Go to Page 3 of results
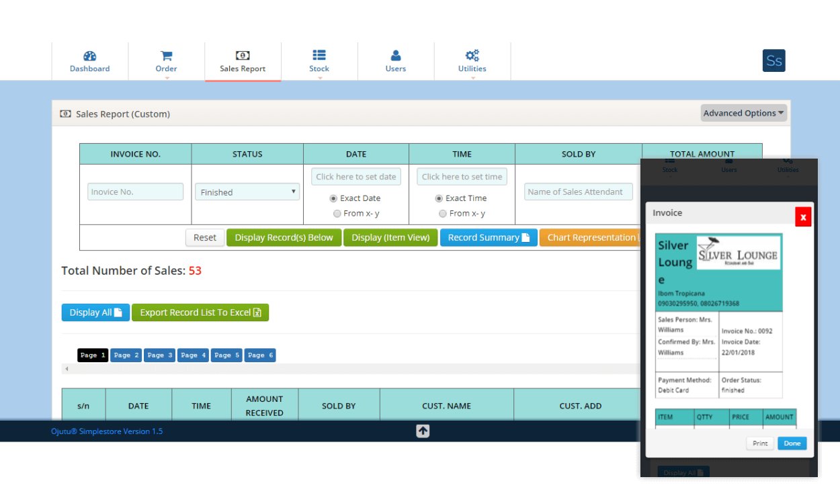The width and height of the screenshot is (840, 504). (160, 355)
